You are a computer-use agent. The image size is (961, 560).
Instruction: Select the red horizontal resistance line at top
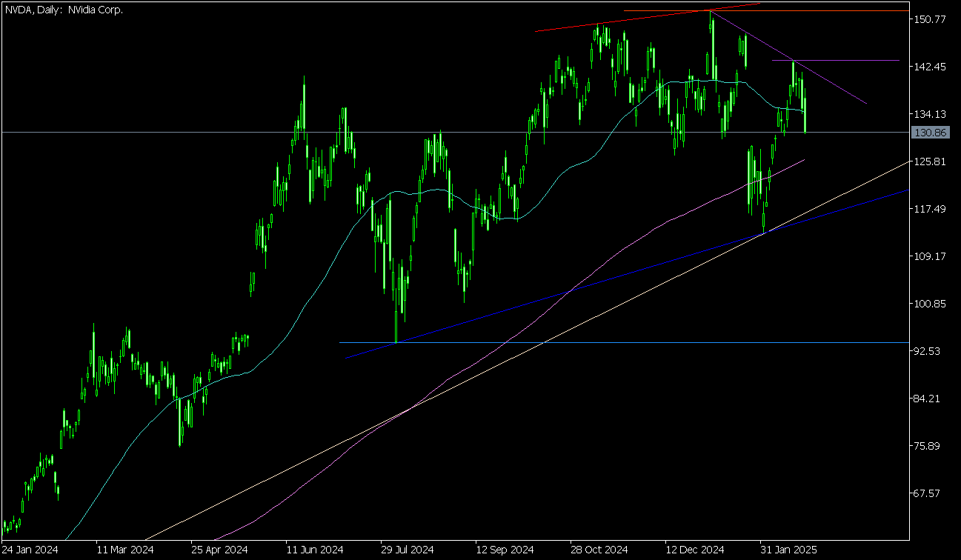coord(766,11)
